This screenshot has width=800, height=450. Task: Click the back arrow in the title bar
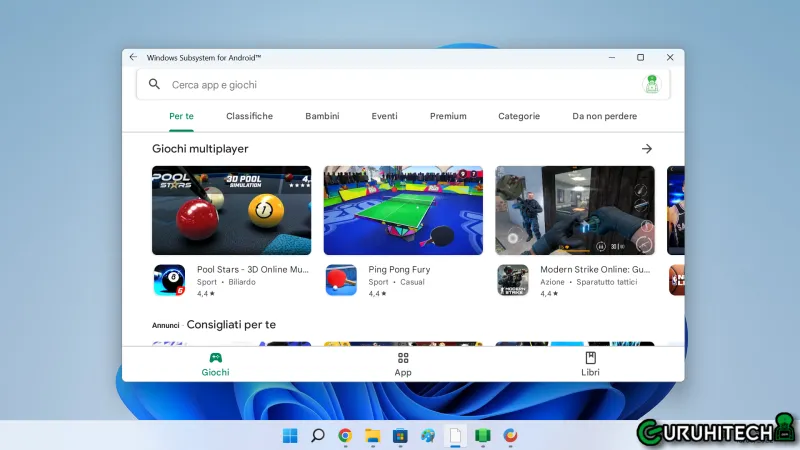click(133, 57)
